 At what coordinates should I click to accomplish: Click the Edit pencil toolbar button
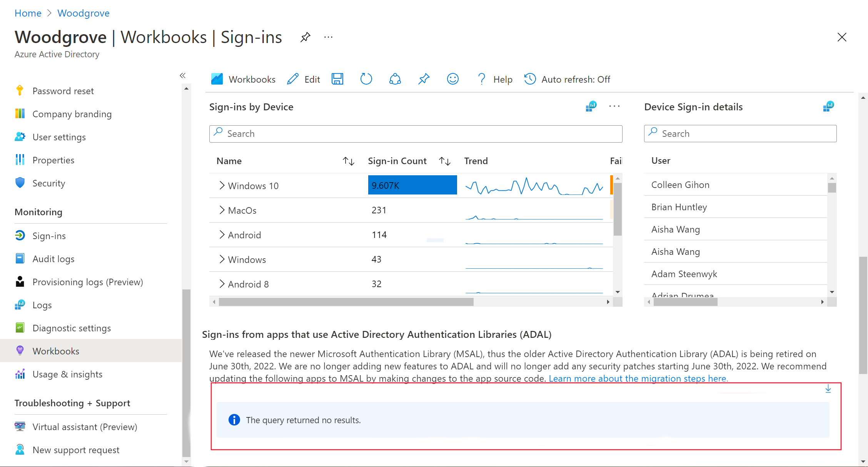point(304,79)
